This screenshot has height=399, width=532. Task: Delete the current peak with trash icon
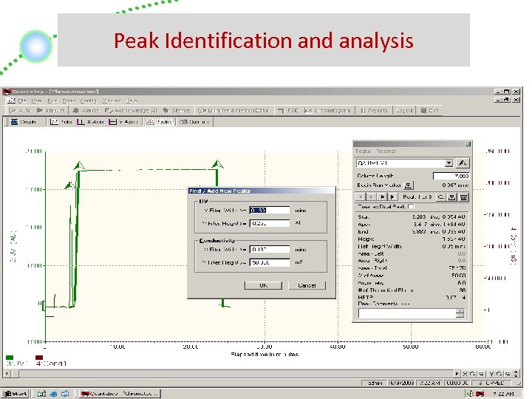pos(463,197)
